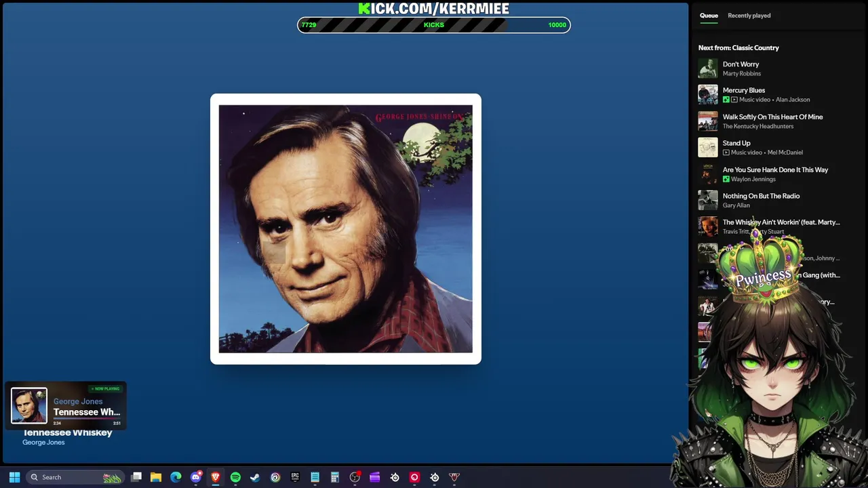868x488 pixels.
Task: Open Discord from the taskbar
Action: (x=196, y=477)
